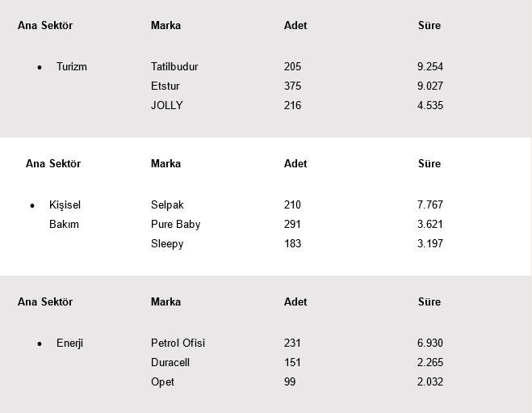
Task: Click Tatilbudur's duration value 9.254
Action: 430,67
